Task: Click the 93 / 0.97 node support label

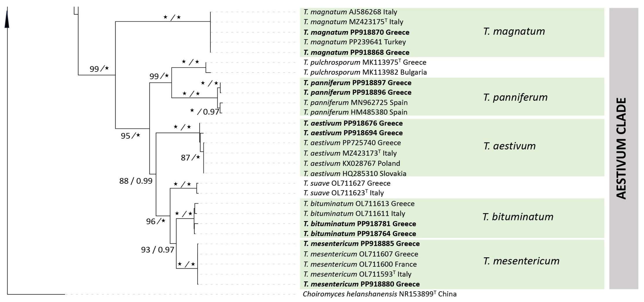Action: [158, 250]
